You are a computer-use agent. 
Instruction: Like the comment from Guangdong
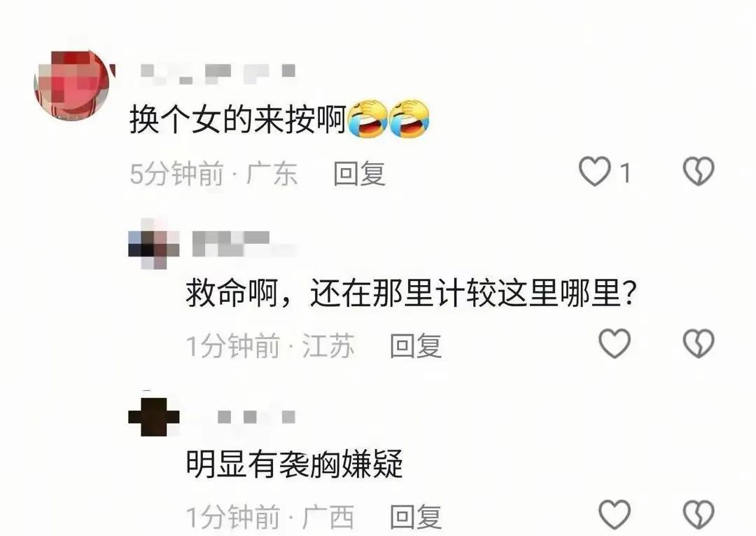point(594,171)
